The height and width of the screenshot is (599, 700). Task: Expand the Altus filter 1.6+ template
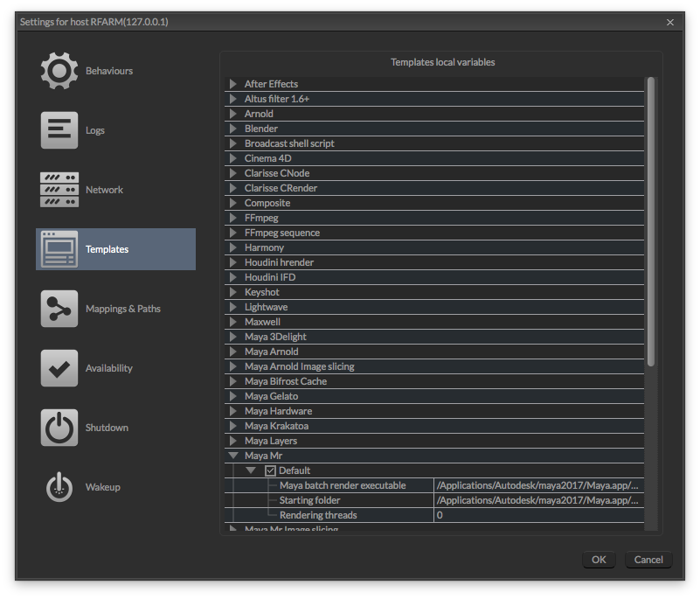232,99
